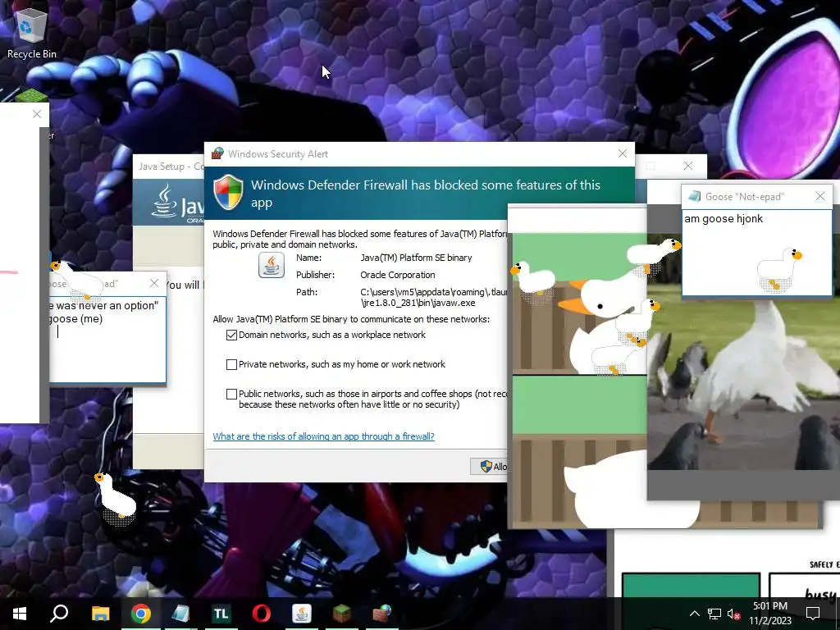
Task: Open network status tray icon
Action: click(714, 614)
